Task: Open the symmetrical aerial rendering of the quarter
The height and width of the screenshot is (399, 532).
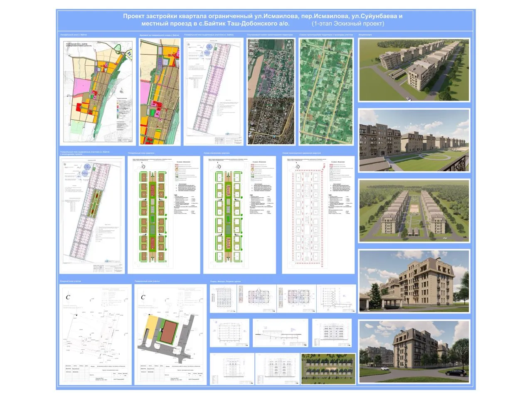Action: point(414,211)
